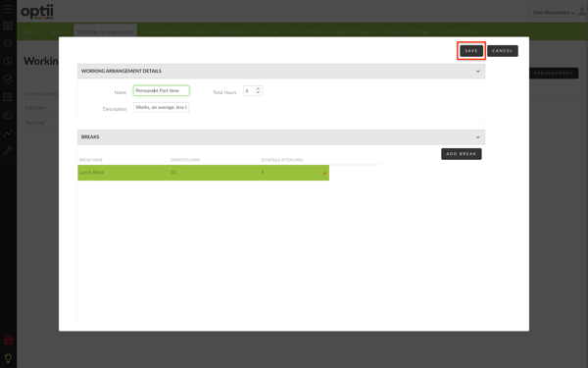Delete Lunch Break with red X
Screen dimensions: 588x368
(x=324, y=173)
